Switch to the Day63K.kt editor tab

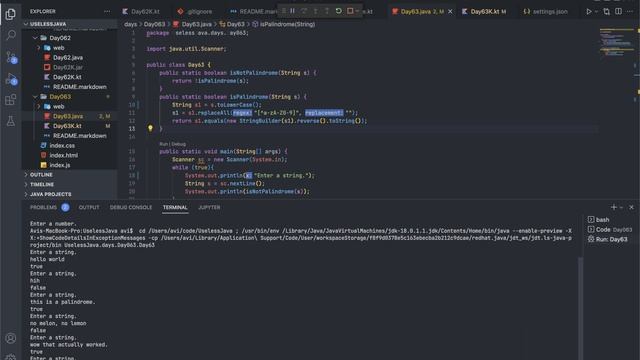pos(484,11)
